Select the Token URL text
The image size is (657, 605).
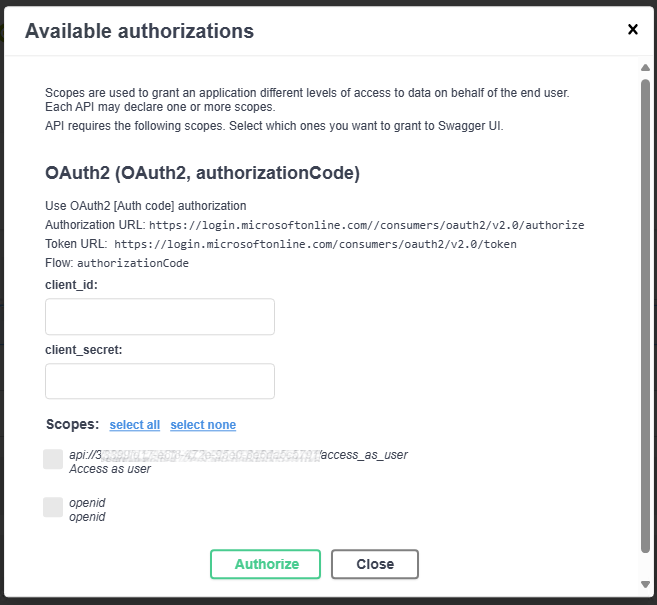pos(315,244)
